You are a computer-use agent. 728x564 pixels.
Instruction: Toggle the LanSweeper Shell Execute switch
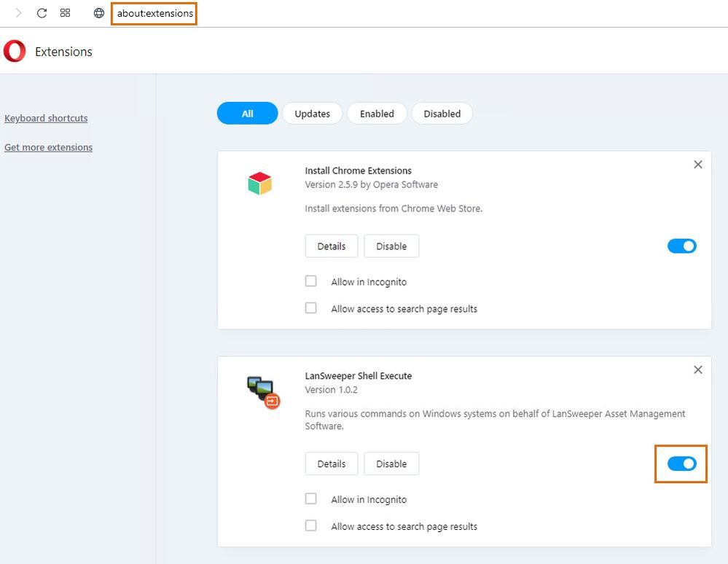[681, 463]
